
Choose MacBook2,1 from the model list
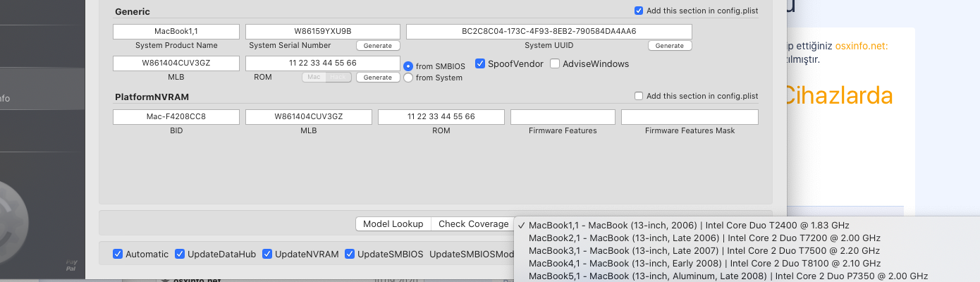click(704, 238)
